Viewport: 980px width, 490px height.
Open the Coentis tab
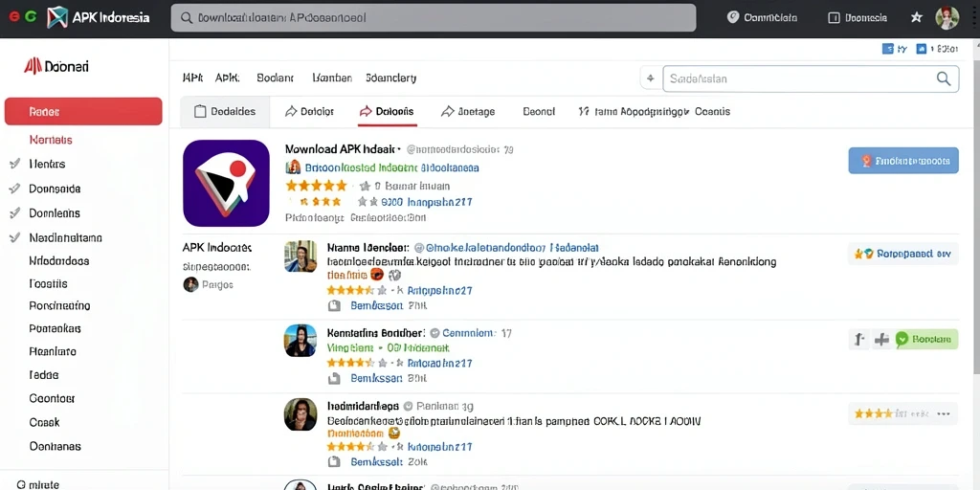[x=712, y=112]
